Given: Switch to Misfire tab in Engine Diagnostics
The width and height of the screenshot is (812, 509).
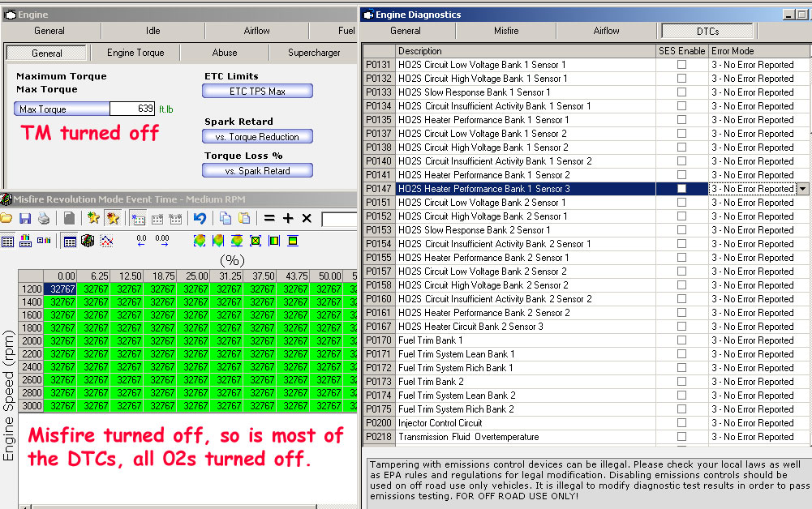Looking at the screenshot, I should tap(505, 31).
